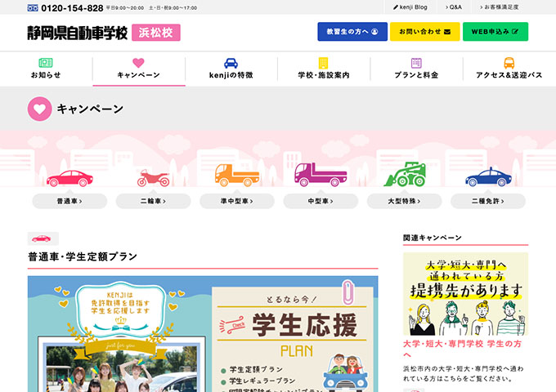Open the アクセス&送迎バス menu item
The width and height of the screenshot is (556, 392).
tap(509, 69)
